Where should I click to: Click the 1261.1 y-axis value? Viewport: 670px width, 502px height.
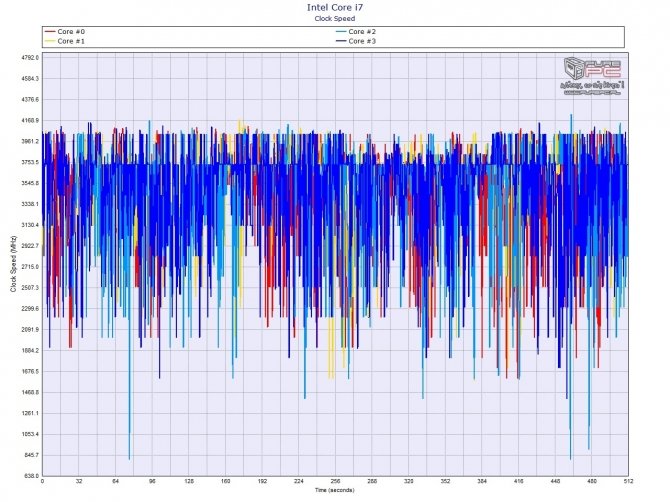[31, 414]
